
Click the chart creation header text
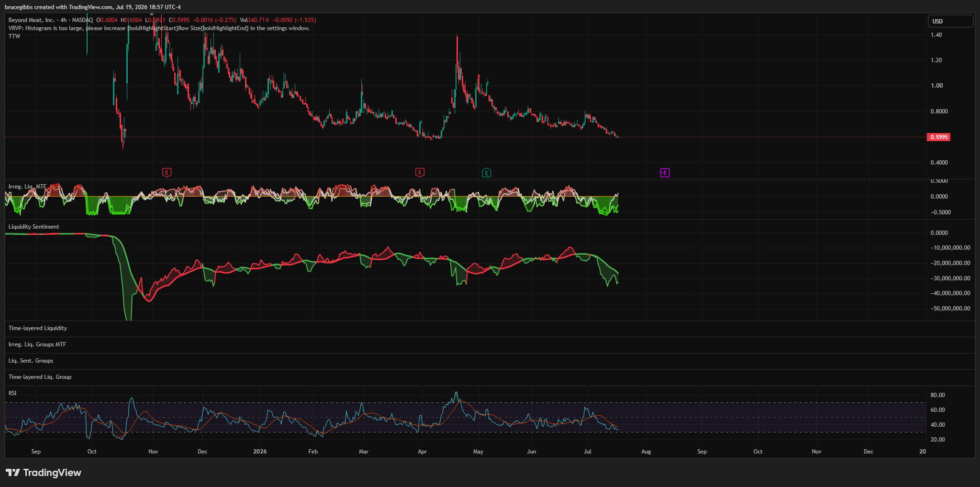pyautogui.click(x=93, y=7)
